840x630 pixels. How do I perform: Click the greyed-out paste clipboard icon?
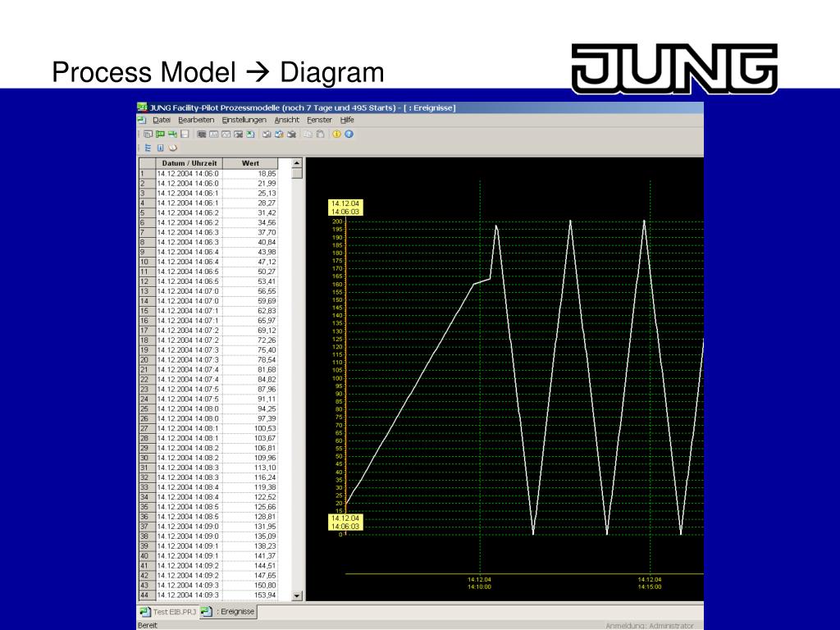click(320, 135)
